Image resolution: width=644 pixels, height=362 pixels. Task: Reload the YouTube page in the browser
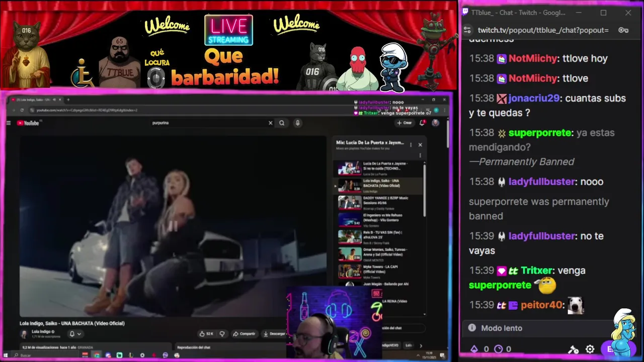click(x=22, y=110)
